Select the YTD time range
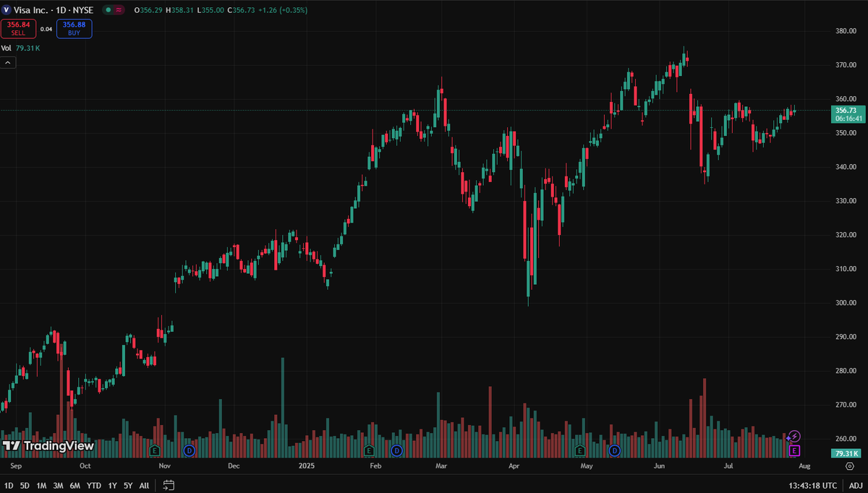 tap(93, 485)
